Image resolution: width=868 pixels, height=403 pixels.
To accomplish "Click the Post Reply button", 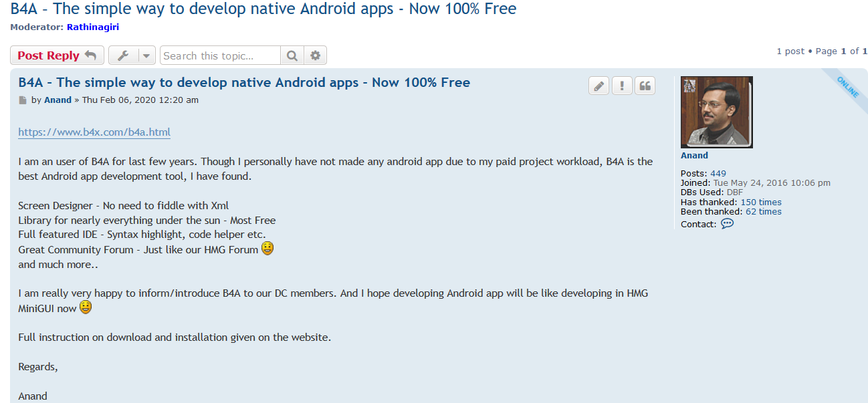I will tap(58, 55).
